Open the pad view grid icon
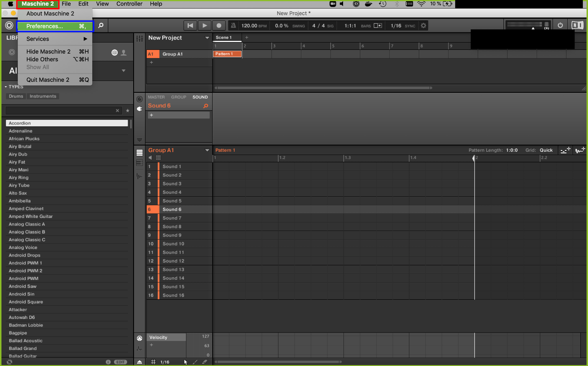 point(158,158)
